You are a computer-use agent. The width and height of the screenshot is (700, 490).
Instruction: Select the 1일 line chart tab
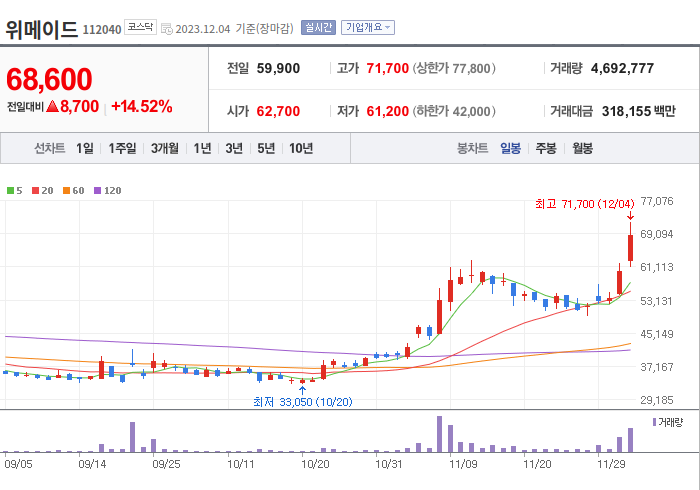(85, 148)
